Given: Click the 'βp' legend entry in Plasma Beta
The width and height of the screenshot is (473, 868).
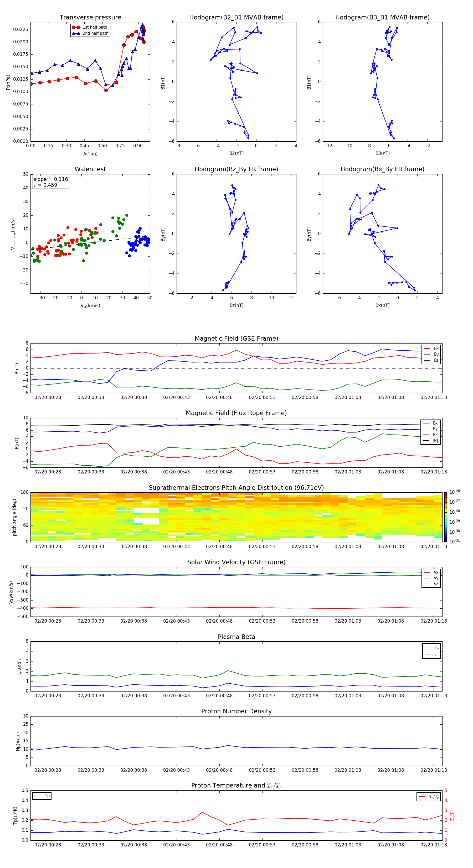Looking at the screenshot, I should click(432, 647).
